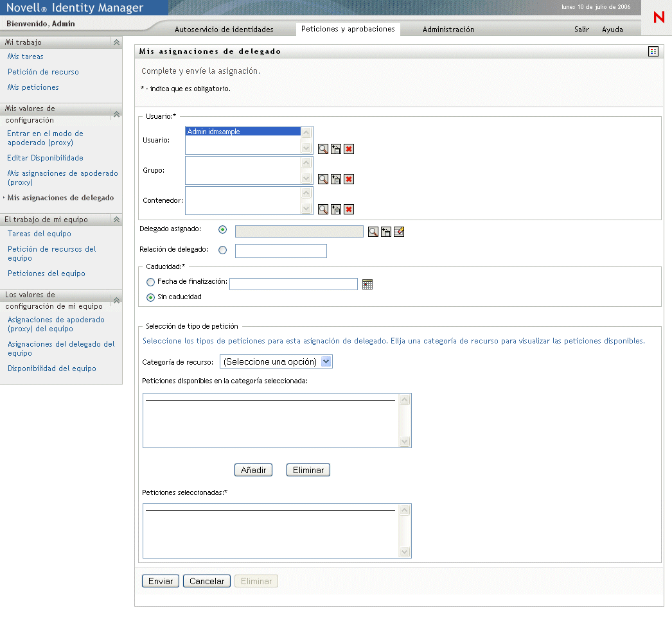The height and width of the screenshot is (633, 672).
Task: Click the lookup magnifier icon for Usuario
Action: [x=323, y=149]
